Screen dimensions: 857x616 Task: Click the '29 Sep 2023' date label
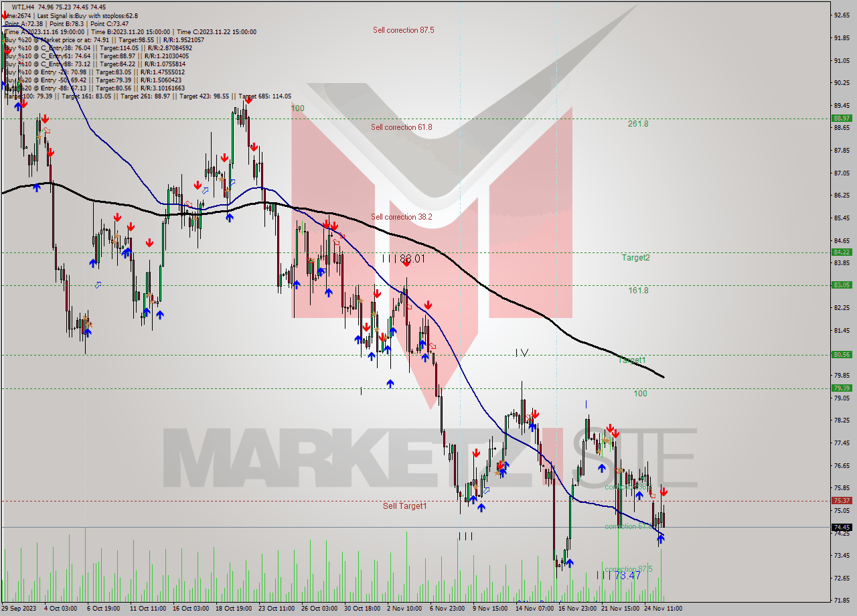point(20,609)
